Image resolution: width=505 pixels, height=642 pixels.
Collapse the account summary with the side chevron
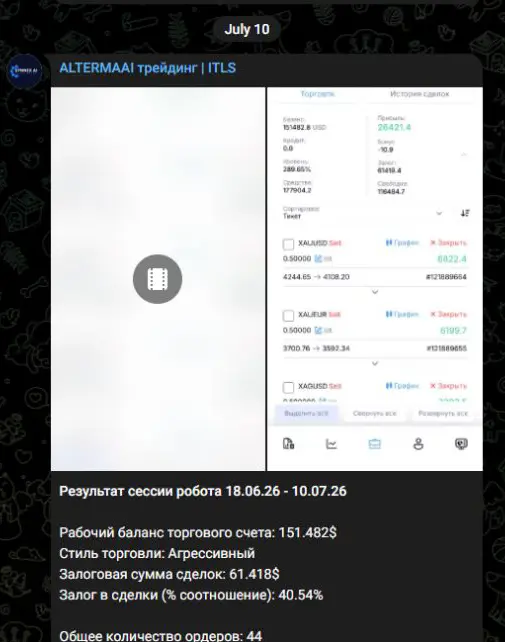464,155
